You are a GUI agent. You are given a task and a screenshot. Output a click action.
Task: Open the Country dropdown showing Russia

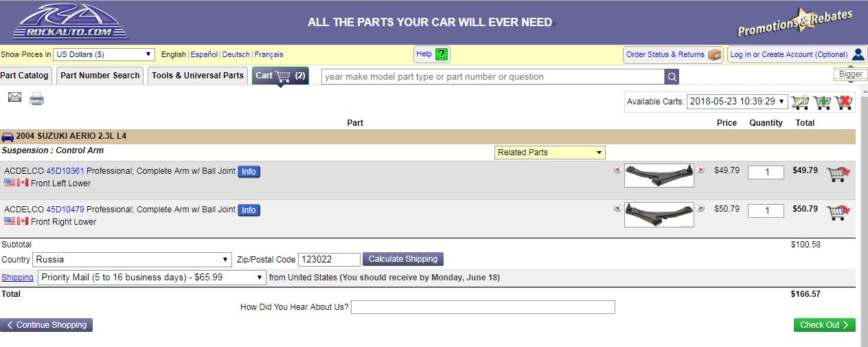click(133, 260)
